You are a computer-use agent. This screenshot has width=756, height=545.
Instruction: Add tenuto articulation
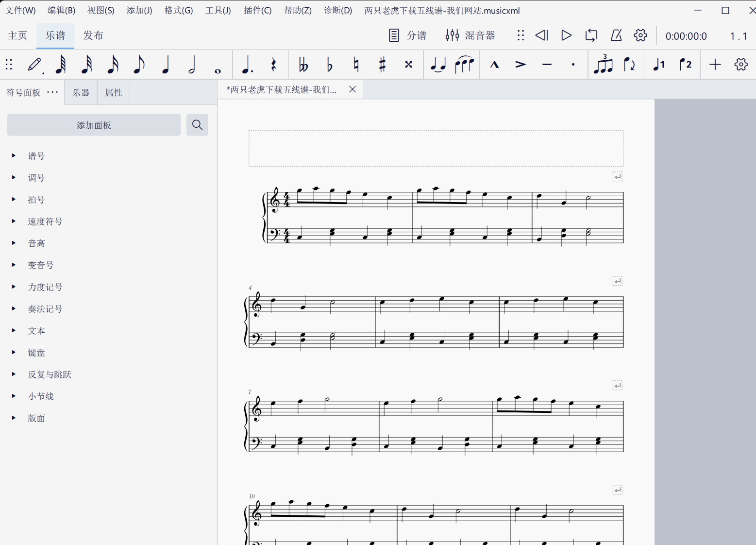pos(547,65)
